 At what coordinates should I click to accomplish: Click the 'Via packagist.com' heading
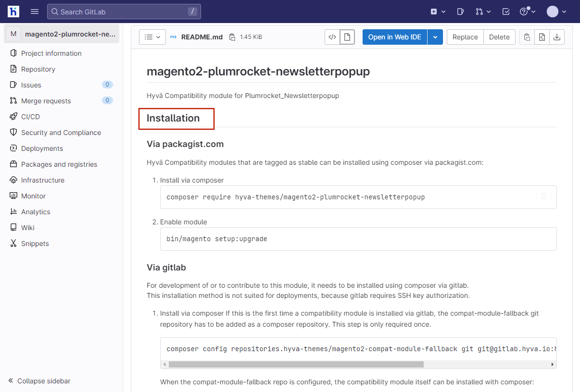coord(185,144)
